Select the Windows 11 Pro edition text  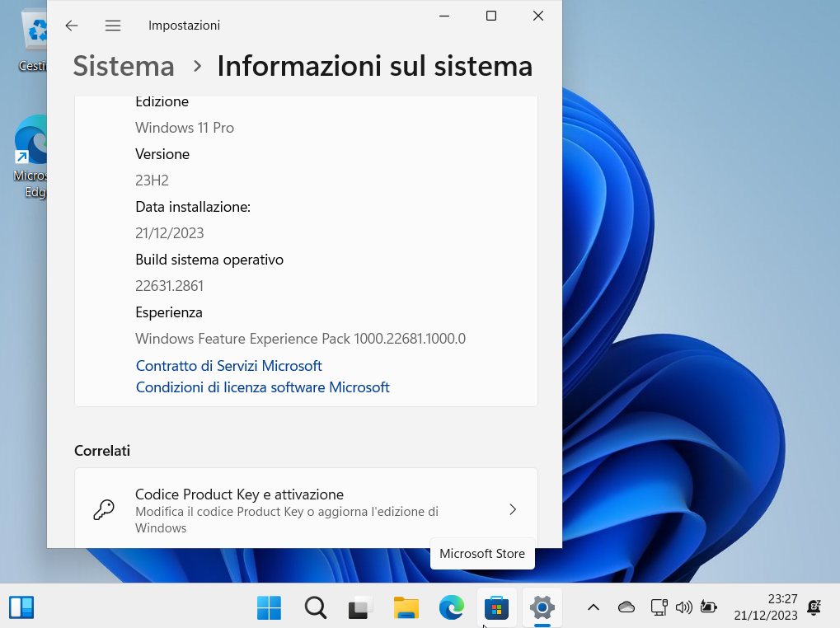click(185, 128)
